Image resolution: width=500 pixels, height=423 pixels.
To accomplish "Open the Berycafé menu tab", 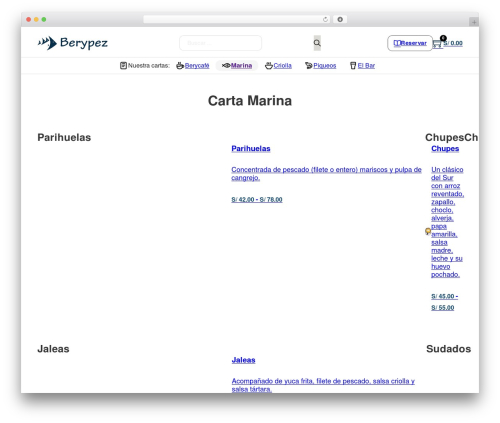I will point(197,66).
